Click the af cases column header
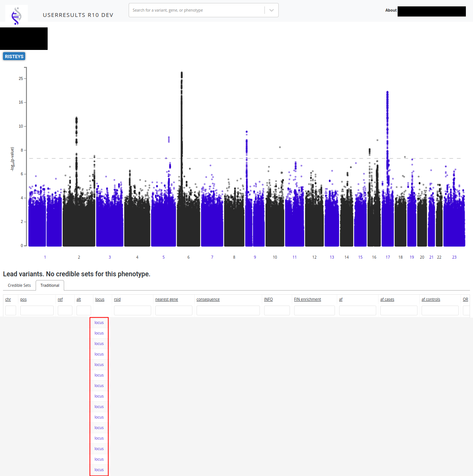 point(387,300)
